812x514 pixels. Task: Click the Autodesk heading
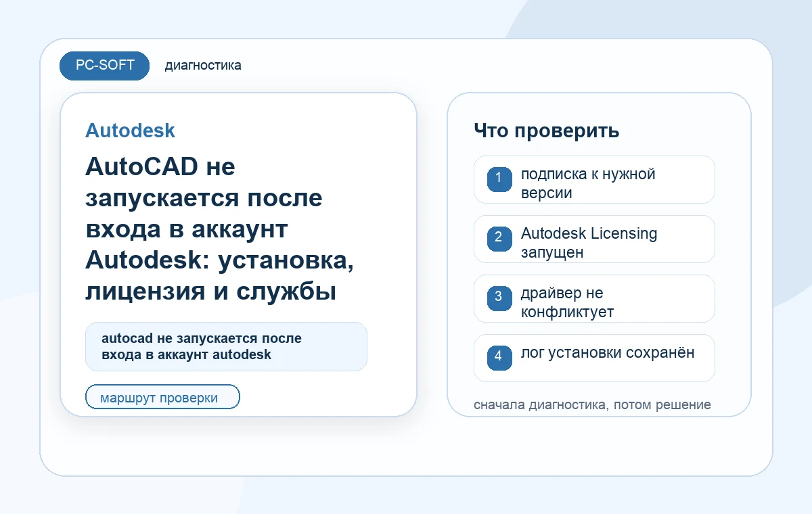pyautogui.click(x=130, y=131)
